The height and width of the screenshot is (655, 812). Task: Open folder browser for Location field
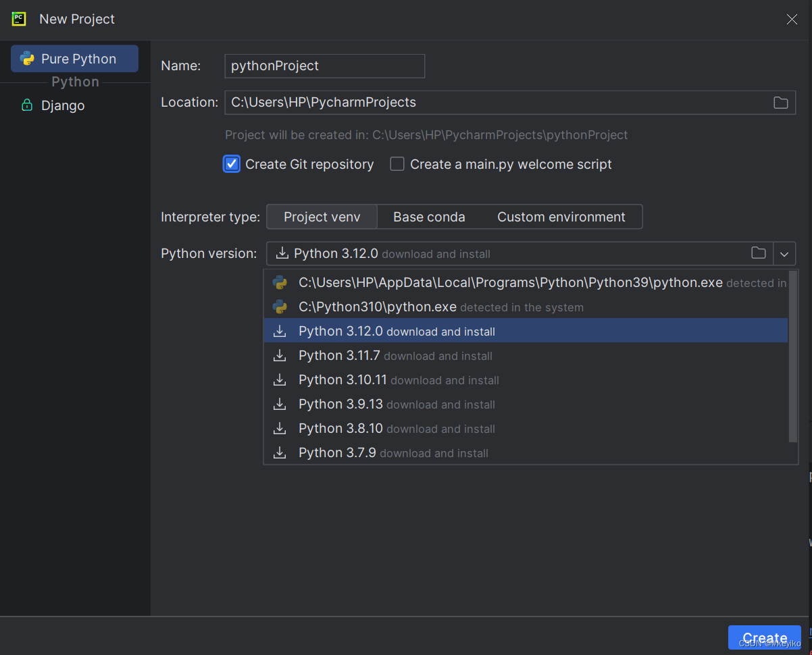click(781, 103)
